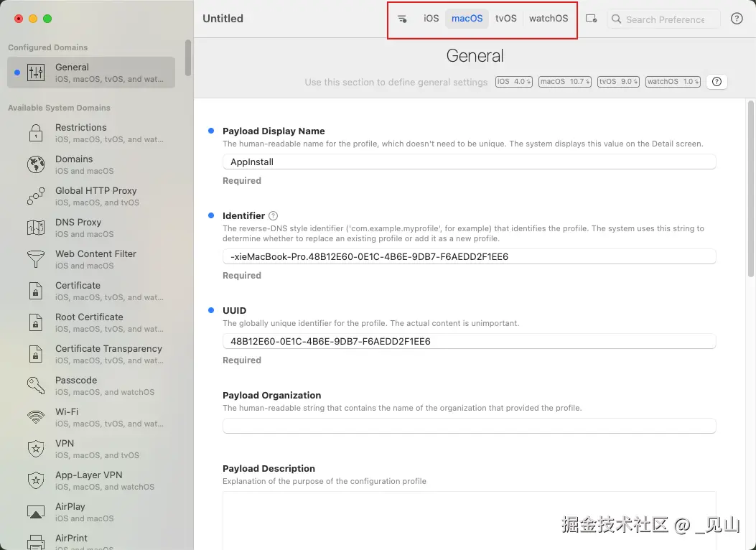Open the macOS 10.7 version dropdown
756x550 pixels.
(564, 81)
